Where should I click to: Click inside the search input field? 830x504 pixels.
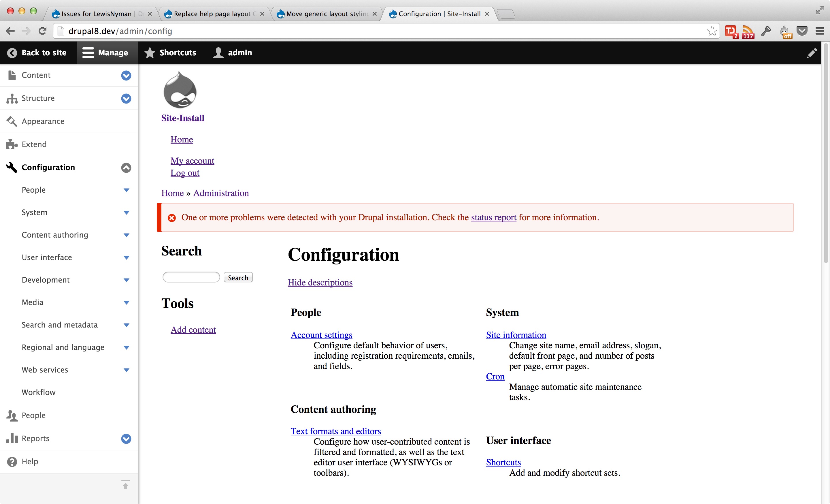191,277
